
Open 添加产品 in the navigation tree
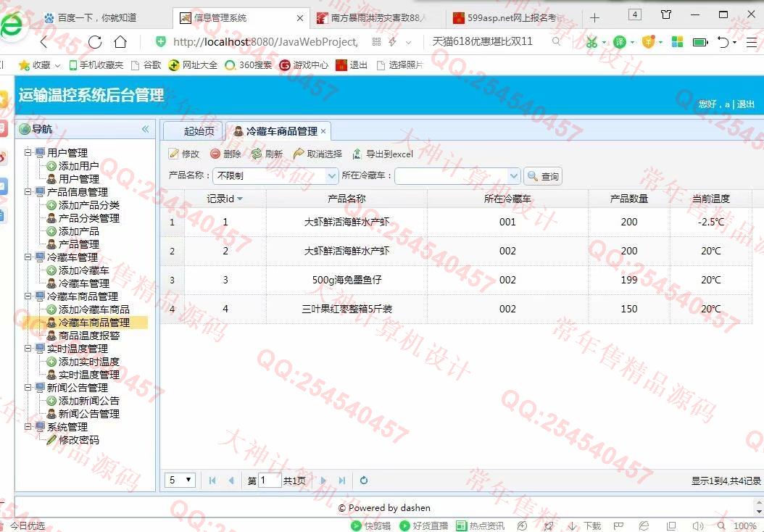click(x=78, y=231)
